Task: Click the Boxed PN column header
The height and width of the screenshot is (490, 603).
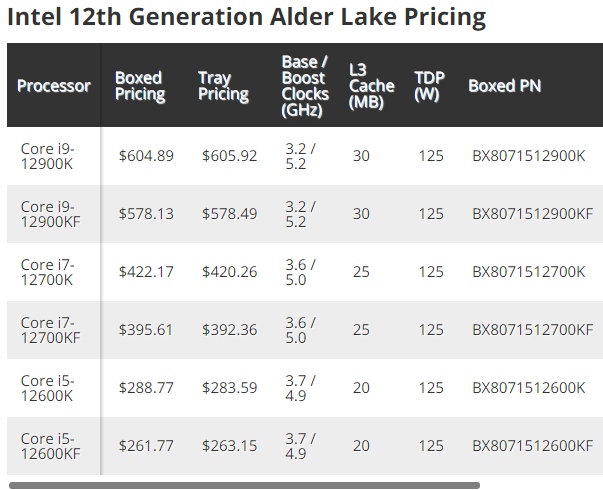Action: (504, 86)
